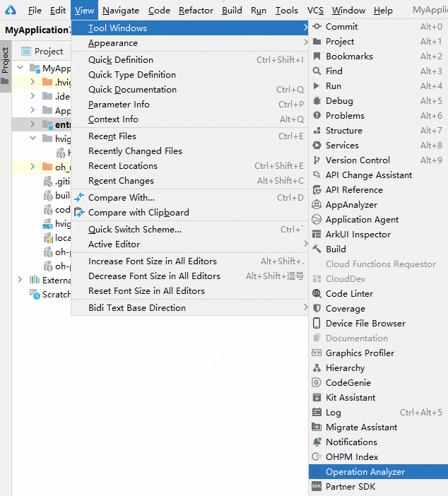Click the Partner SDK icon
The height and width of the screenshot is (496, 448).
tap(317, 487)
